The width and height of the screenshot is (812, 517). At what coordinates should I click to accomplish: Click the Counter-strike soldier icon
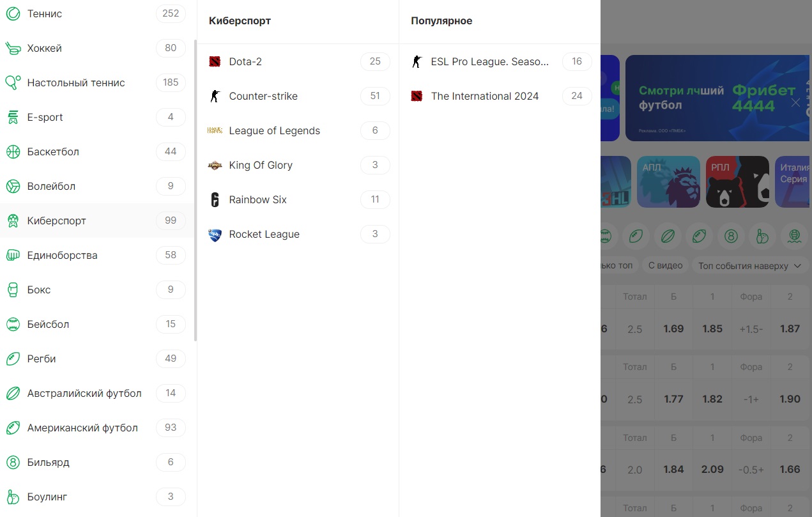point(215,96)
